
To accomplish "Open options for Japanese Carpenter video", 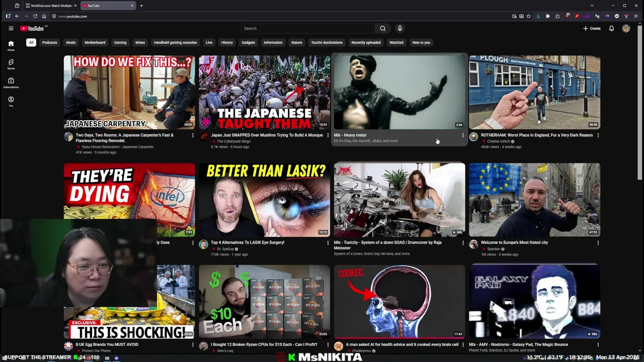I will (x=193, y=135).
